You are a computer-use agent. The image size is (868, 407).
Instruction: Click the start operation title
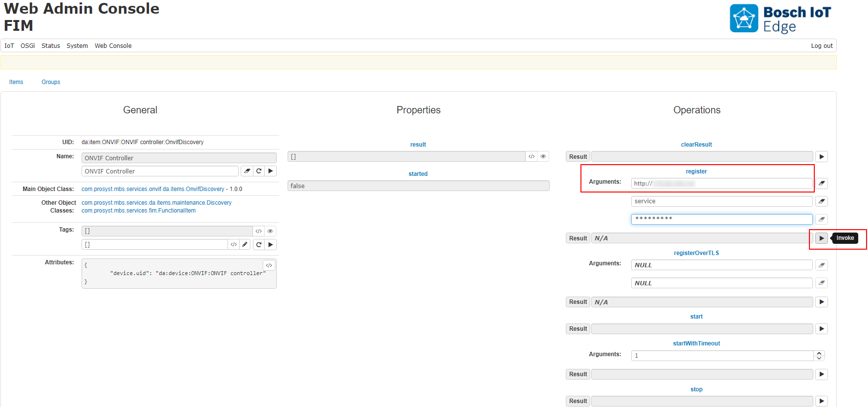[x=697, y=317]
